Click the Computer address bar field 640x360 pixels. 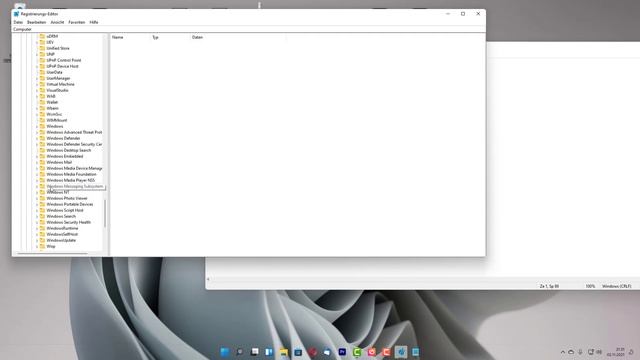tap(249, 29)
